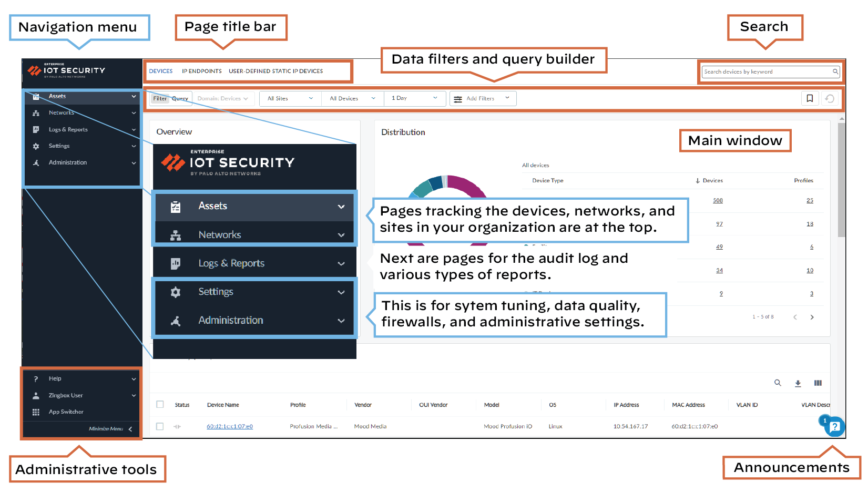Open the column chooser icon above the table
Viewport: 868px width, 493px height.
818,383
